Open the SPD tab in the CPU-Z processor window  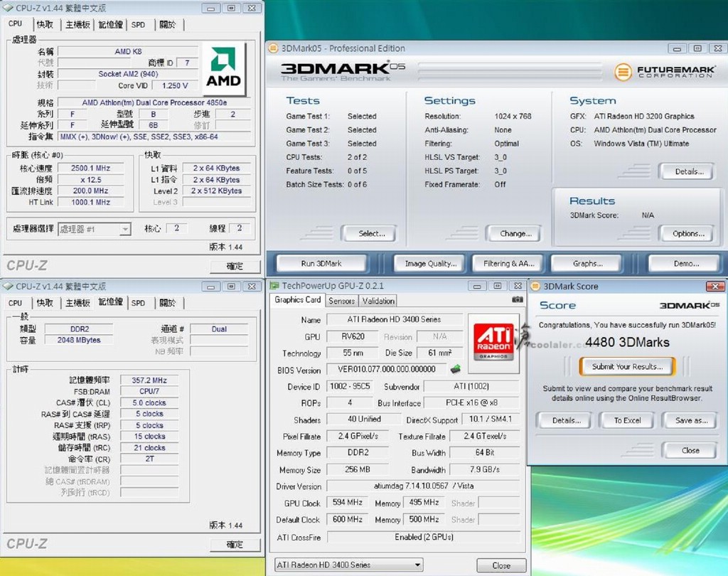coord(139,24)
